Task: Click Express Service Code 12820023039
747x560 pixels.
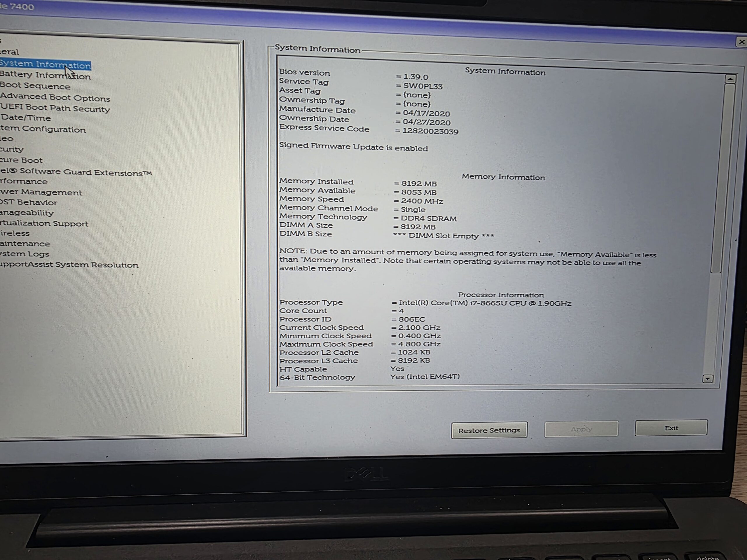Action: pos(430,131)
